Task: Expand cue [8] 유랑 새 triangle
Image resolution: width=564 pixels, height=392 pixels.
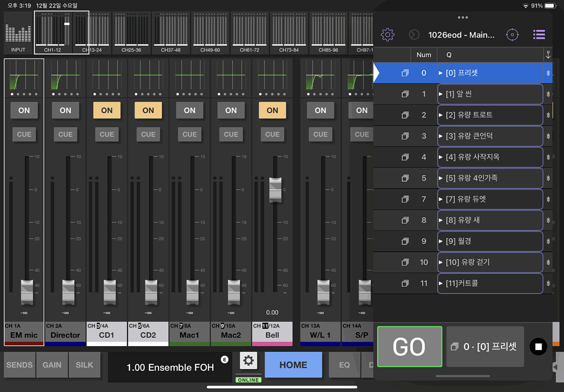Action: tap(441, 220)
